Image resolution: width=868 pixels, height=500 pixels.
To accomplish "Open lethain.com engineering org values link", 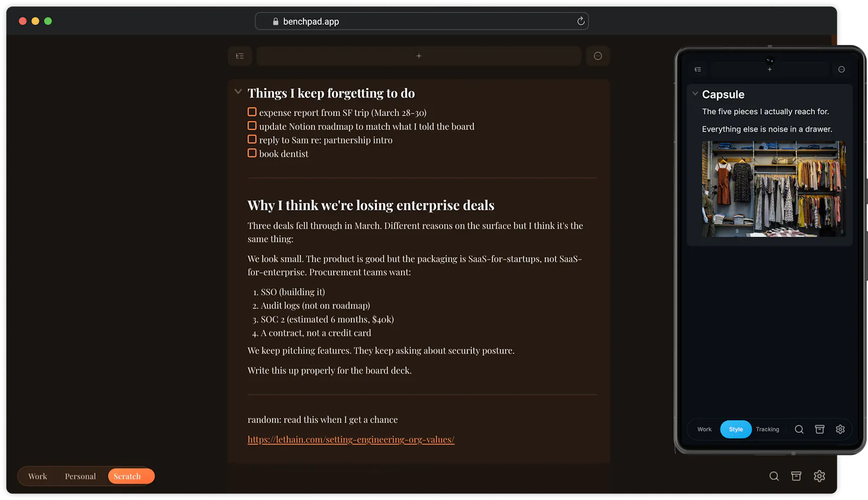I will point(351,439).
